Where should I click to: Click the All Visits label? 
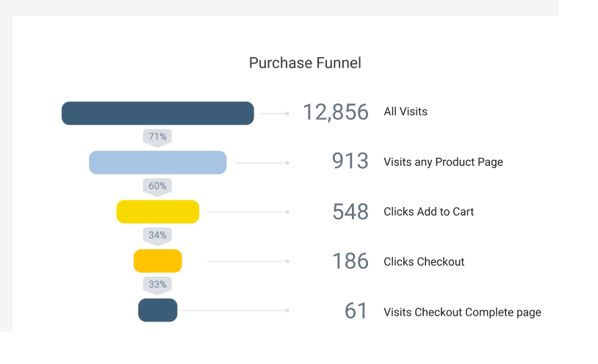406,112
